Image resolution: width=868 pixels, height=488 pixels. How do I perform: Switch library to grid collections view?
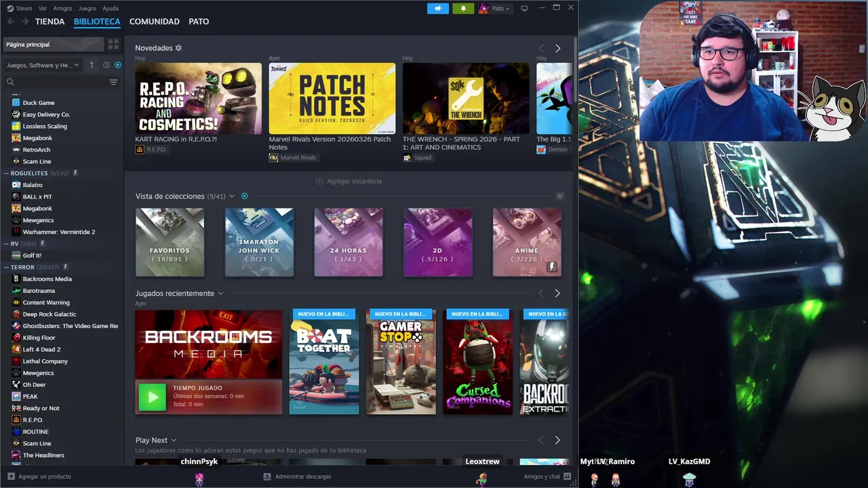pyautogui.click(x=113, y=44)
